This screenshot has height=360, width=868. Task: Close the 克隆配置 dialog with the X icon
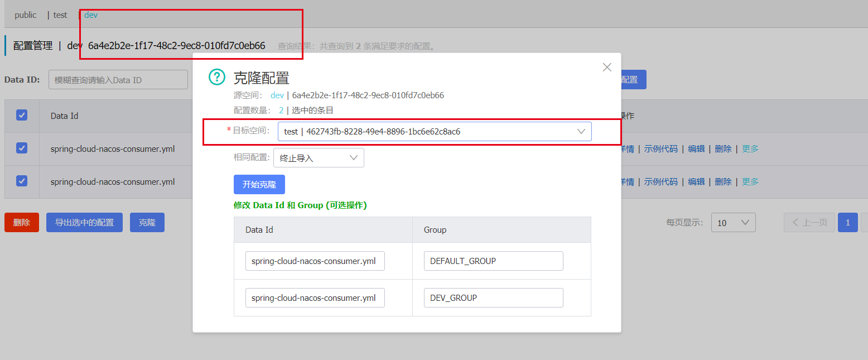pos(607,68)
